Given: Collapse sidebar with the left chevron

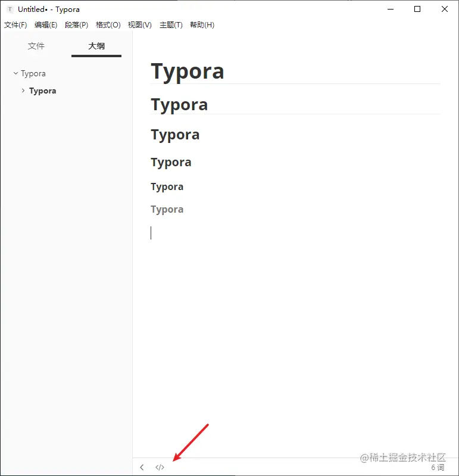Looking at the screenshot, I should click(142, 467).
